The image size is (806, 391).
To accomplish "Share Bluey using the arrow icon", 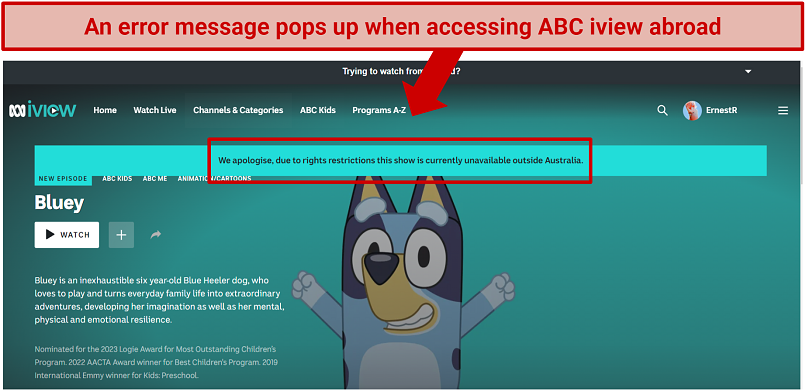I will (155, 235).
